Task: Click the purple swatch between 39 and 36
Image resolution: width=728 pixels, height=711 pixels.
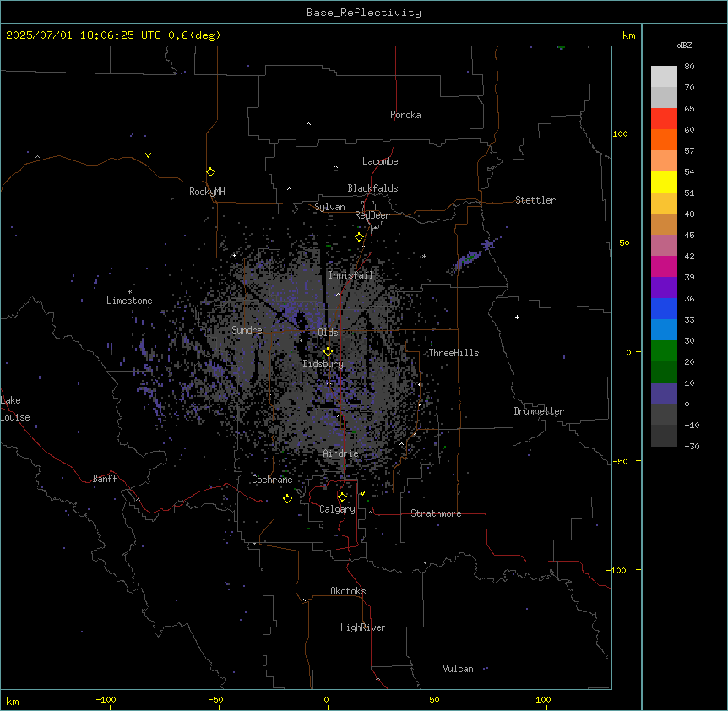Action: (664, 288)
